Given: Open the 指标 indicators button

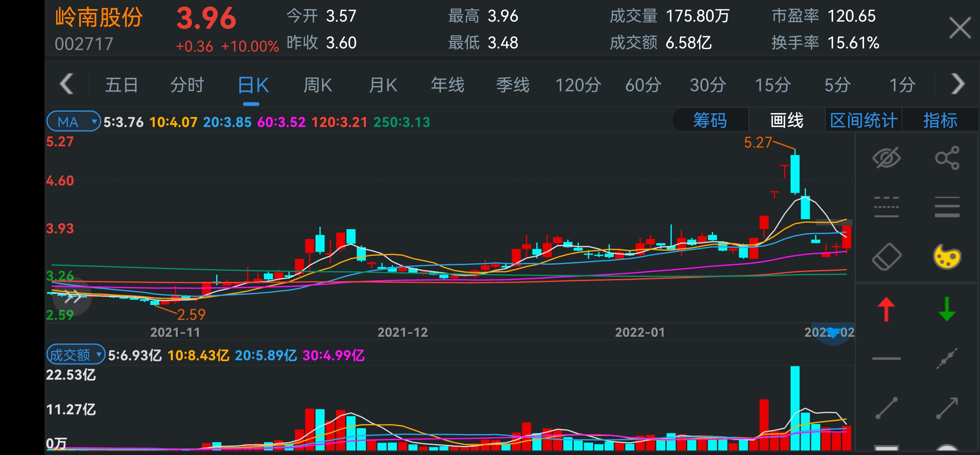Looking at the screenshot, I should tap(940, 120).
